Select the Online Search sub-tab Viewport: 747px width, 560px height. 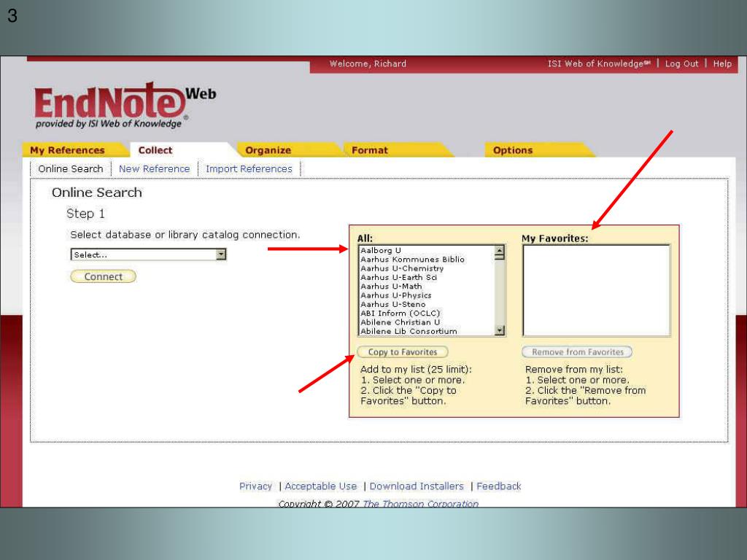71,168
